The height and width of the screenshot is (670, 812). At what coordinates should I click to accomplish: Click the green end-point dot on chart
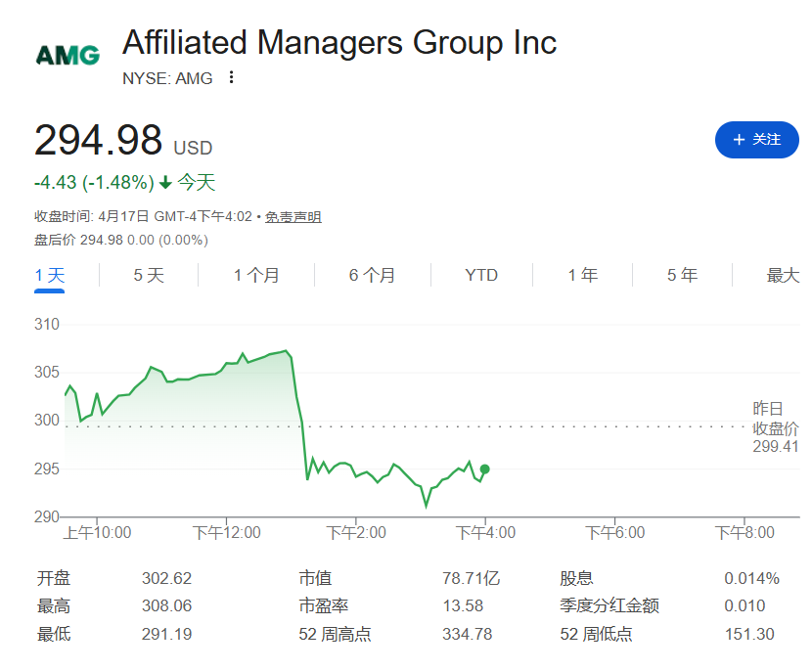click(485, 469)
